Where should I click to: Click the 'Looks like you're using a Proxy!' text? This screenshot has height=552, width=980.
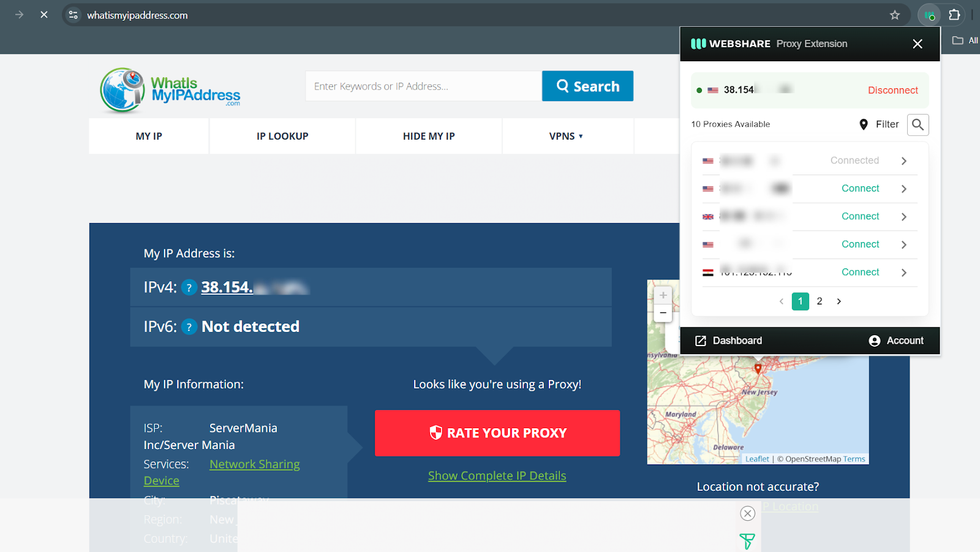tap(497, 384)
